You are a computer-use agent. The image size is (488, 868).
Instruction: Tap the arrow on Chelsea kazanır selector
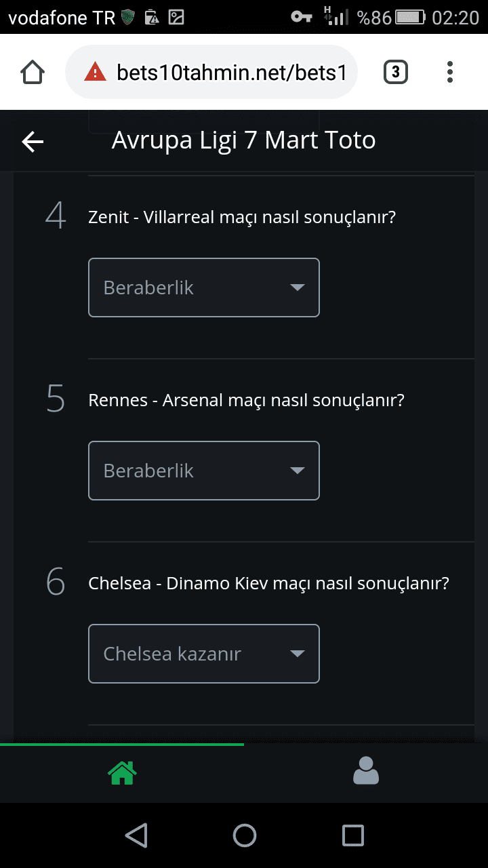coord(297,654)
